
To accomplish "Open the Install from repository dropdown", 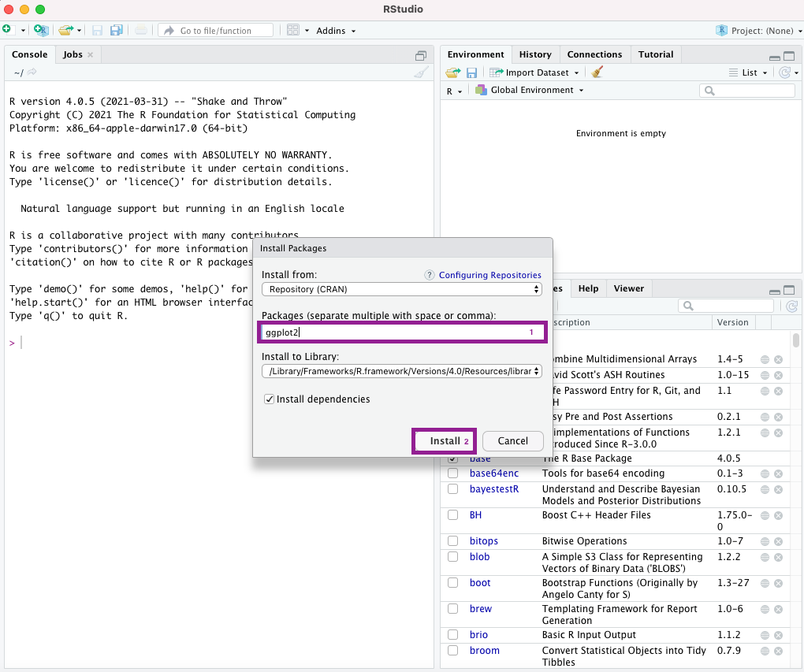I will click(x=401, y=289).
